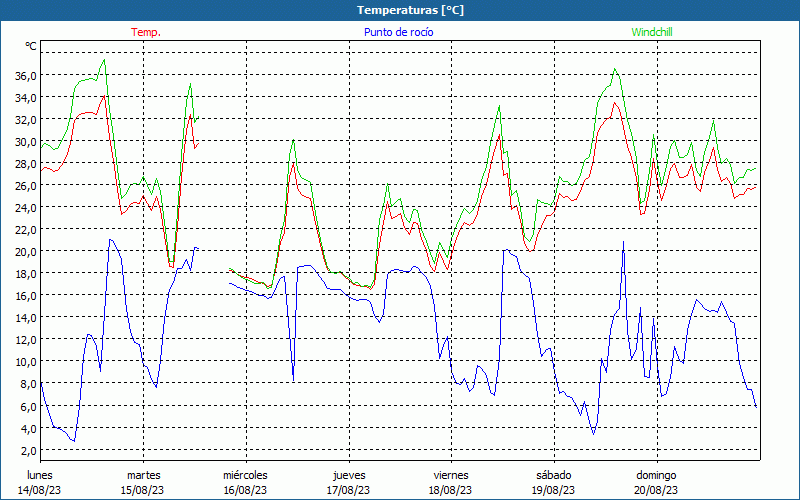This screenshot has width=800, height=500.
Task: Click the 16,0 y-axis value
Action: pos(27,295)
